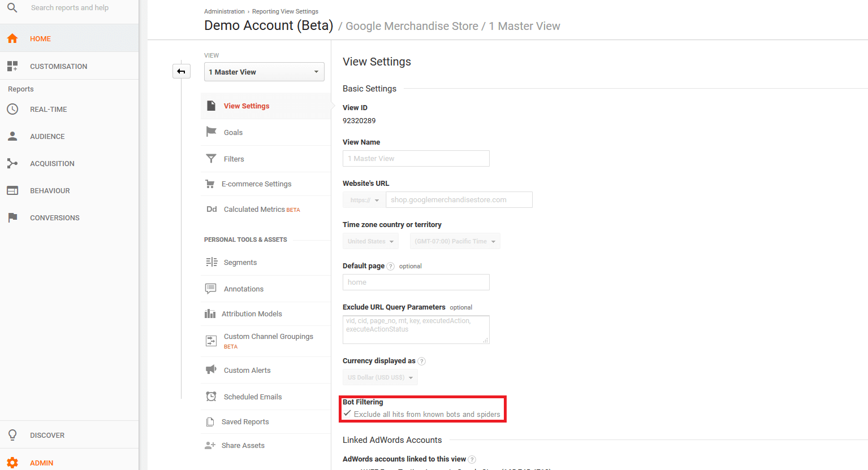
Task: Click the E-commerce cart icon
Action: click(210, 184)
